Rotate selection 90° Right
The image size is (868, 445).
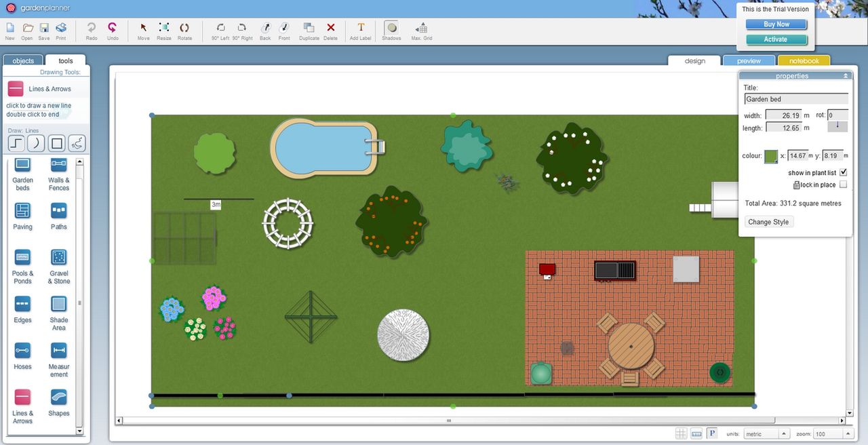click(x=242, y=31)
